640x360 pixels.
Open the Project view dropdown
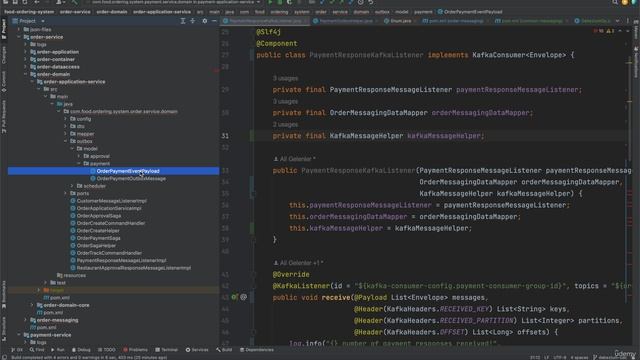coord(42,21)
